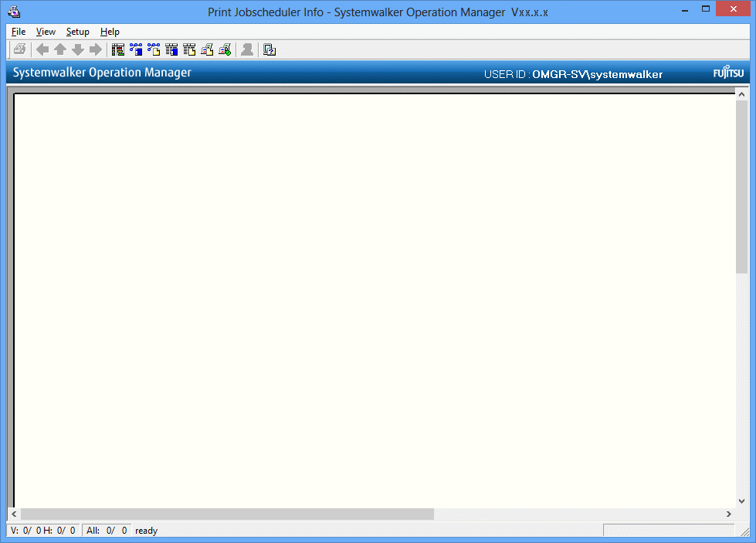Screen dimensions: 756x543
Task: Close the Print Jobscheduler Info window
Action: point(734,9)
